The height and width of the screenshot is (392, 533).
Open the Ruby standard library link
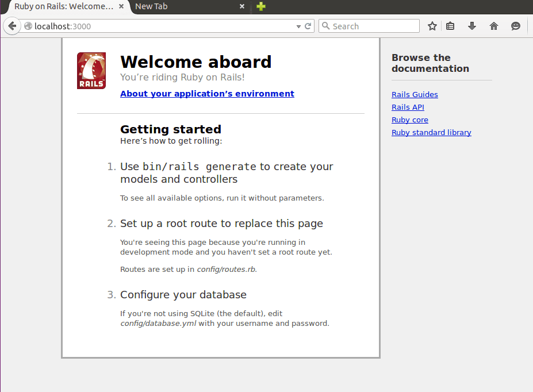[x=431, y=132]
